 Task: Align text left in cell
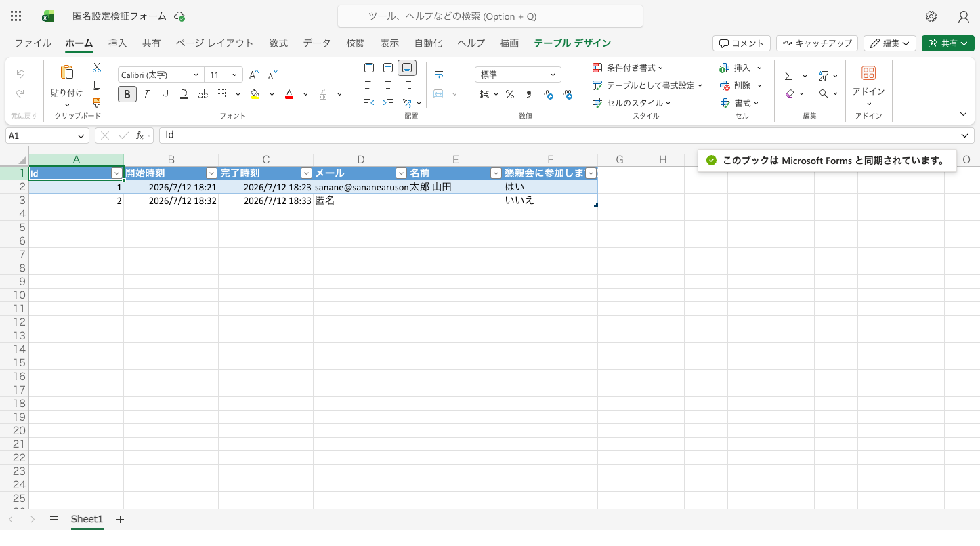[x=369, y=85]
